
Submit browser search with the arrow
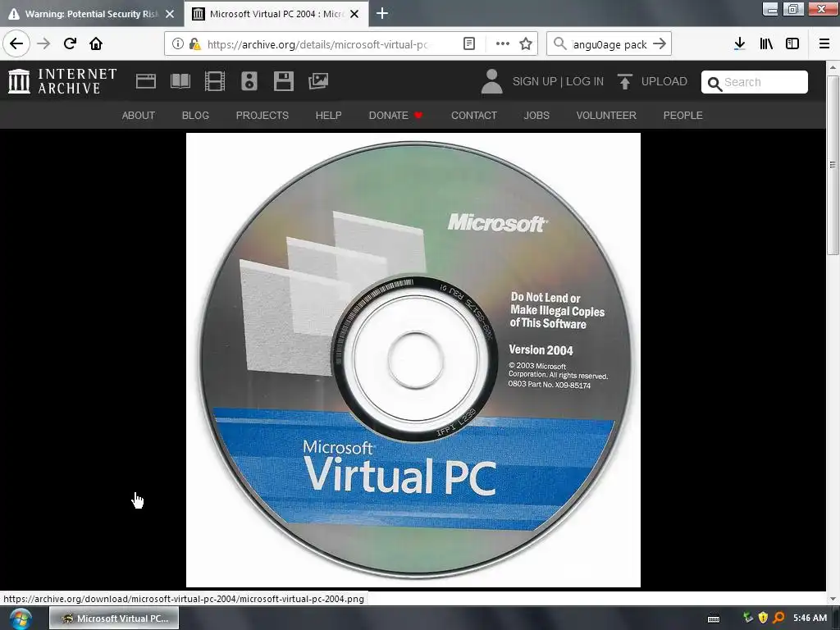(x=660, y=44)
